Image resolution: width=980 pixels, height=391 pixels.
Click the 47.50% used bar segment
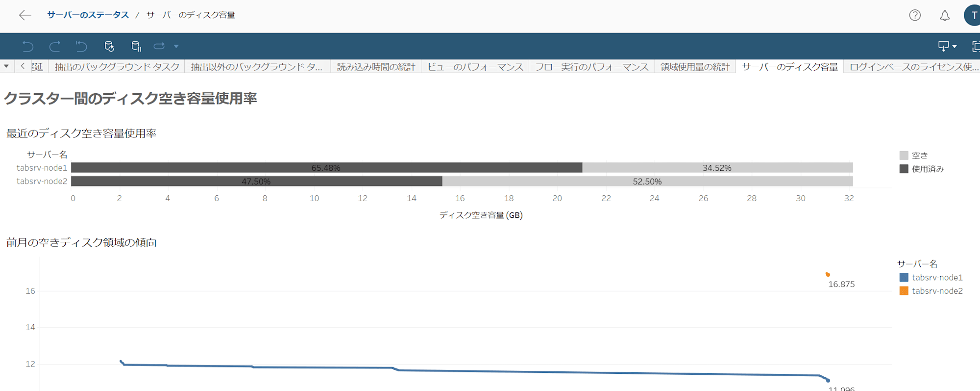[256, 182]
